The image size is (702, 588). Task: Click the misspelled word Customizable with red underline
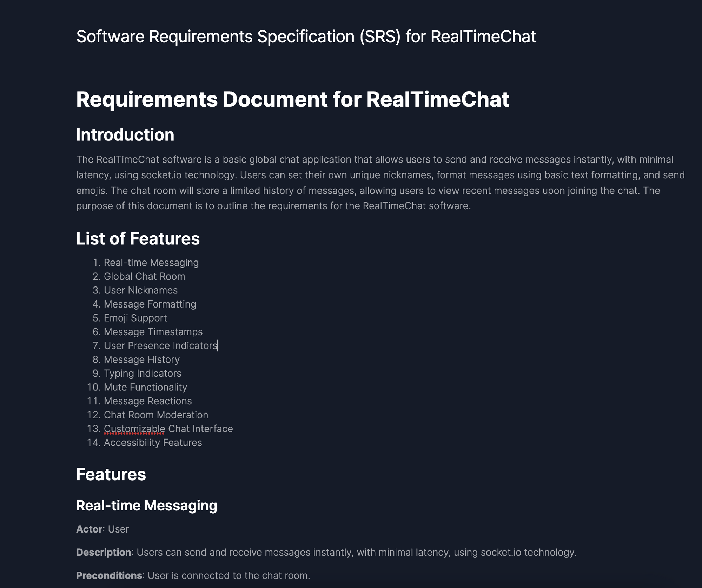pyautogui.click(x=134, y=429)
